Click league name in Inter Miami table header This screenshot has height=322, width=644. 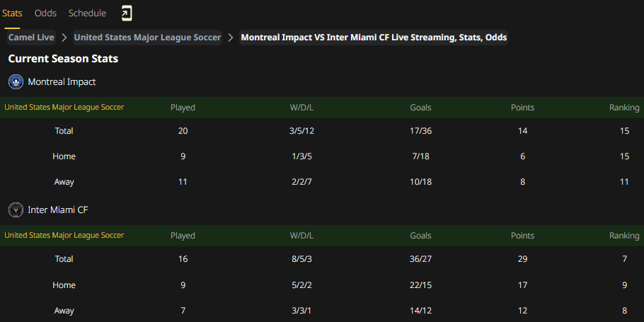[x=64, y=236]
